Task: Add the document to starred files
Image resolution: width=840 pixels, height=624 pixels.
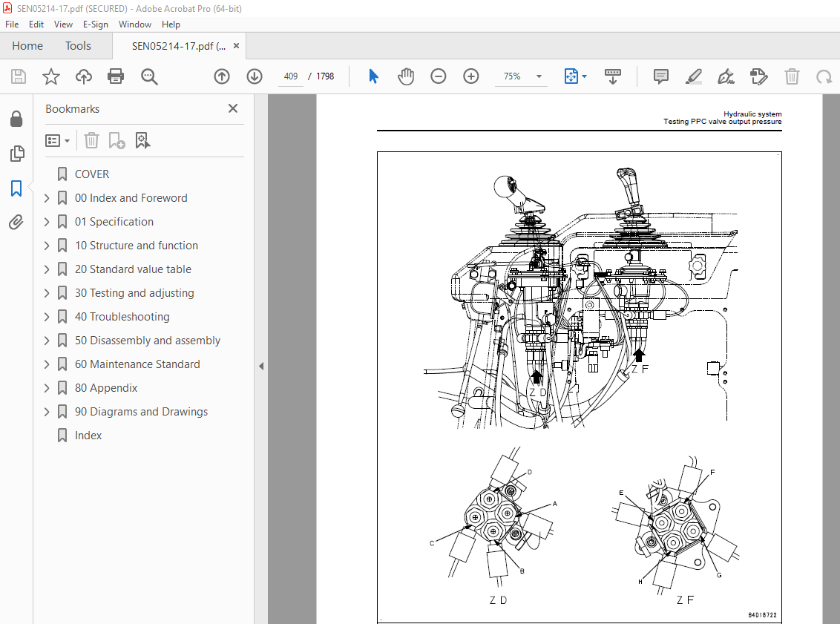Action: point(51,76)
